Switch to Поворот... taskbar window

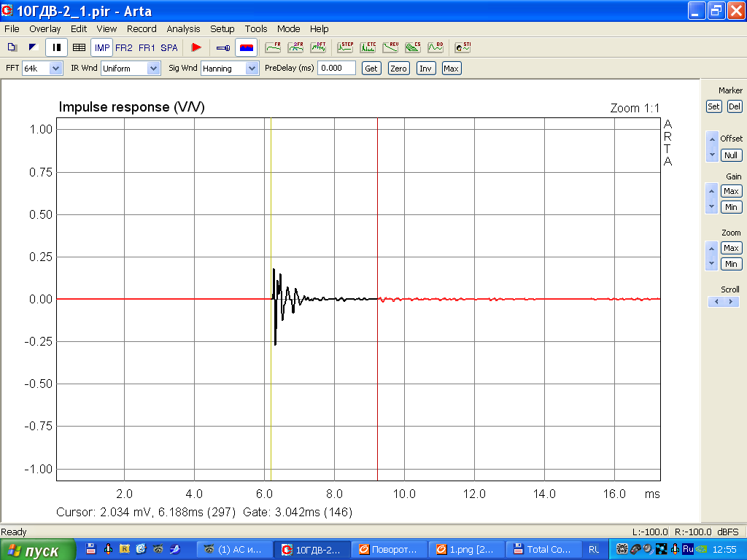[389, 550]
